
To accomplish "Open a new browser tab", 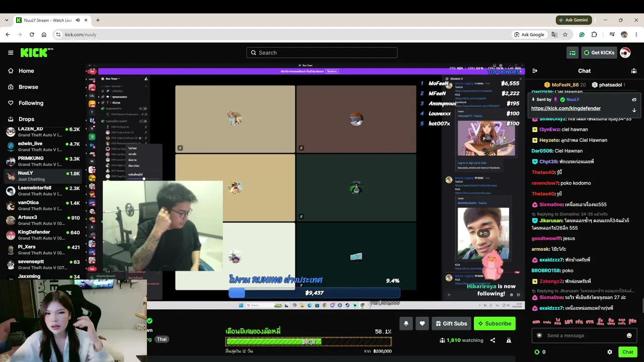I will pos(98,20).
